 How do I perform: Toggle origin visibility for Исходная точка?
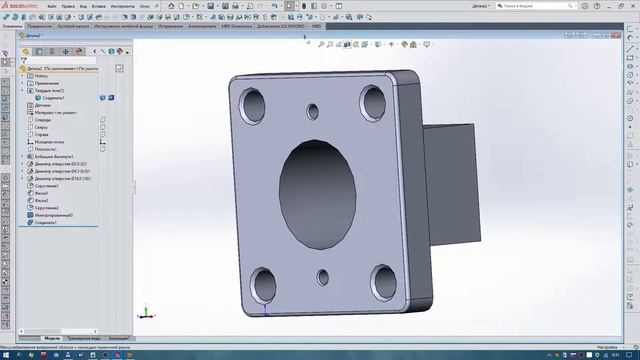click(x=102, y=142)
